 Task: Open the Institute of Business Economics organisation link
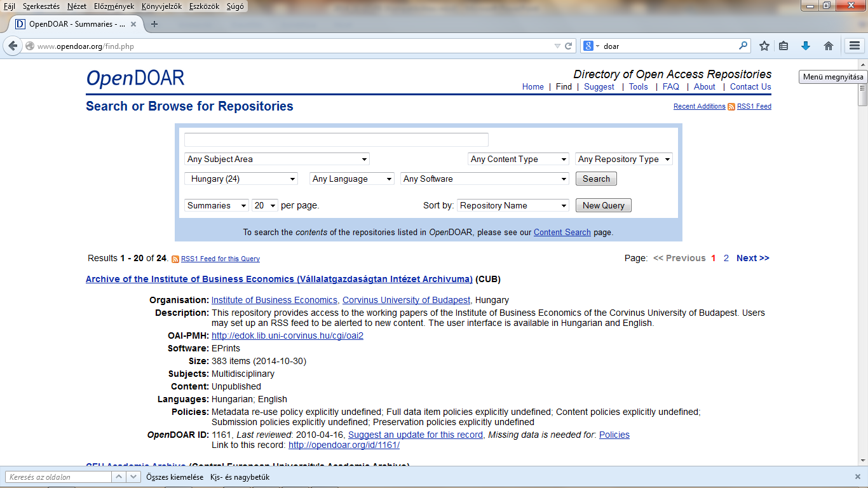click(x=275, y=300)
